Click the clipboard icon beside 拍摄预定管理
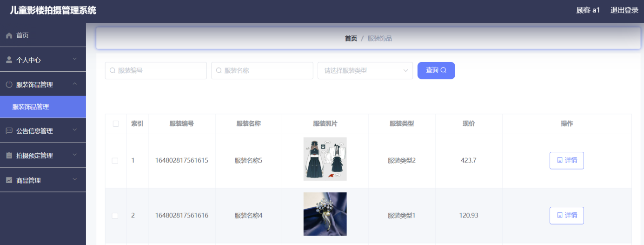 point(9,156)
